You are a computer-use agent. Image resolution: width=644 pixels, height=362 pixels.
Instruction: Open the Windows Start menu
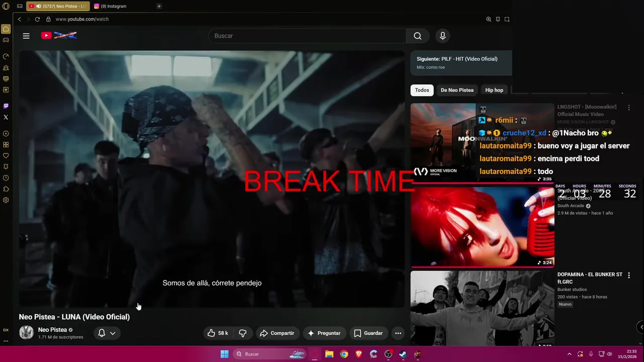pos(224,354)
